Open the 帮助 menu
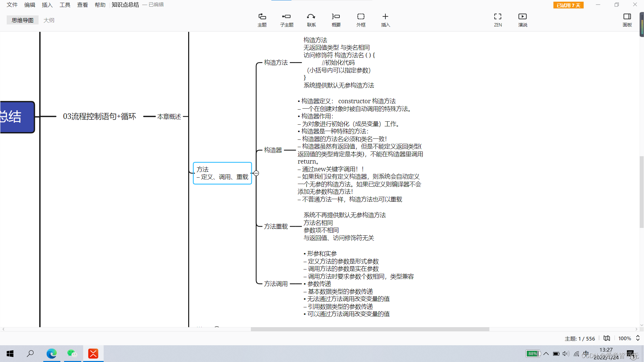Screen dimensions: 644x362 100,5
